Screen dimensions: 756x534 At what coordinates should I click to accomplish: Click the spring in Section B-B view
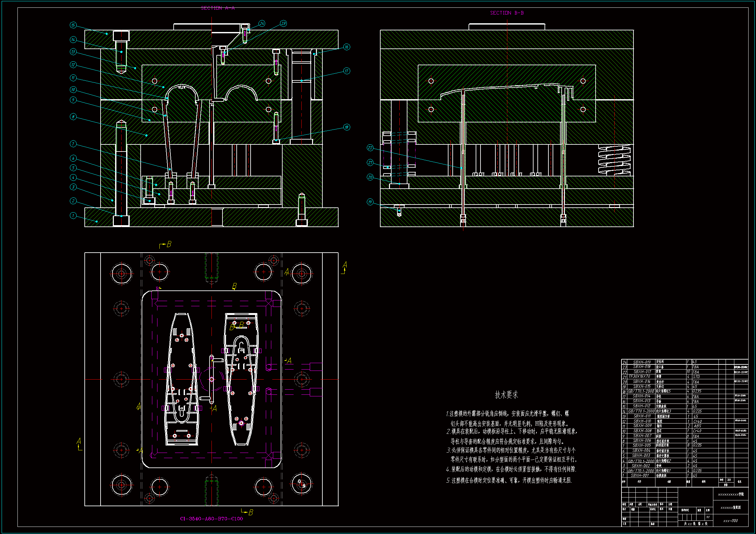click(614, 160)
